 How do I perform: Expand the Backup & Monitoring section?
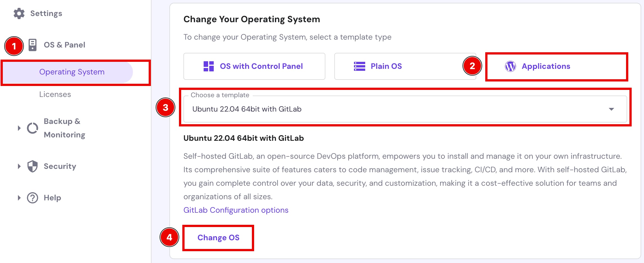click(x=19, y=128)
